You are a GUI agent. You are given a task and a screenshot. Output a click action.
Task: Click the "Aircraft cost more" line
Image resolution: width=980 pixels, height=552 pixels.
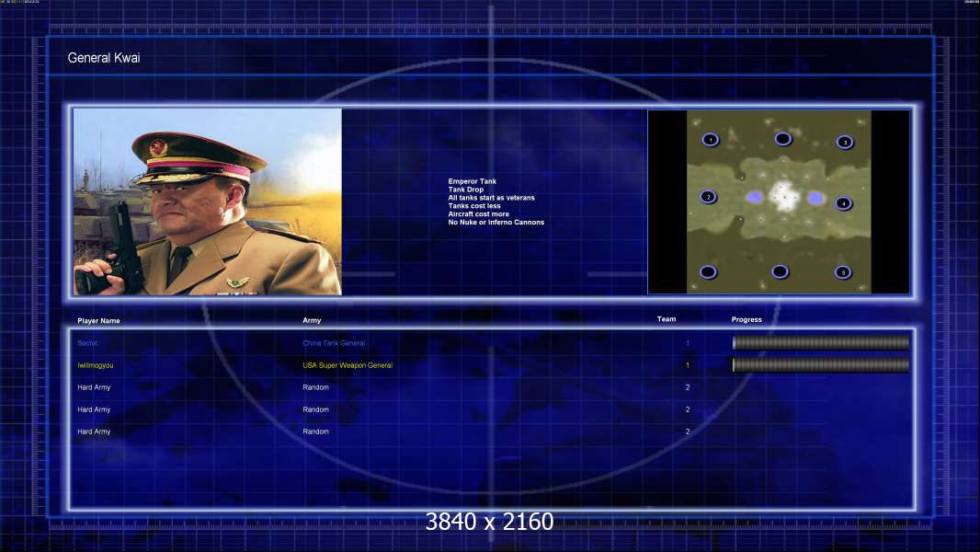478,213
